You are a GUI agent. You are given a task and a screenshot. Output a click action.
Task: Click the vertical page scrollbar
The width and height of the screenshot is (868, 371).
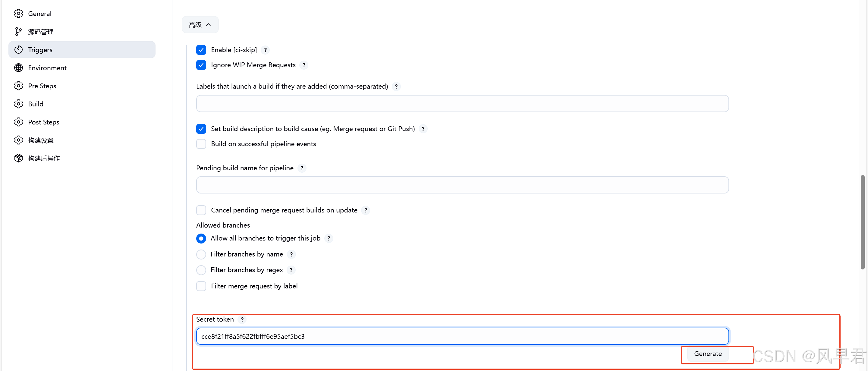862,222
